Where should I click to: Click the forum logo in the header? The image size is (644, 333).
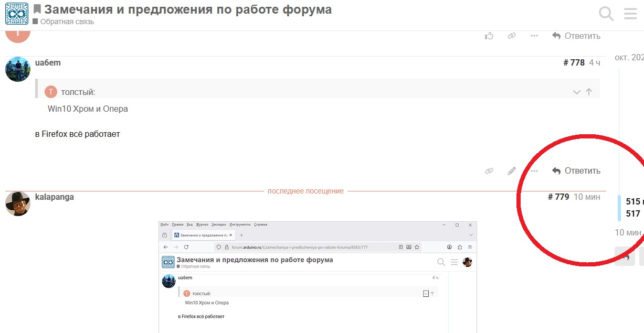click(x=17, y=14)
